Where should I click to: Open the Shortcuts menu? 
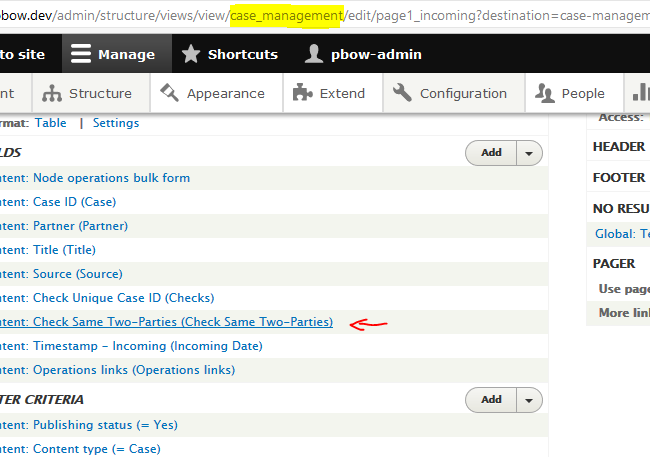pos(230,54)
